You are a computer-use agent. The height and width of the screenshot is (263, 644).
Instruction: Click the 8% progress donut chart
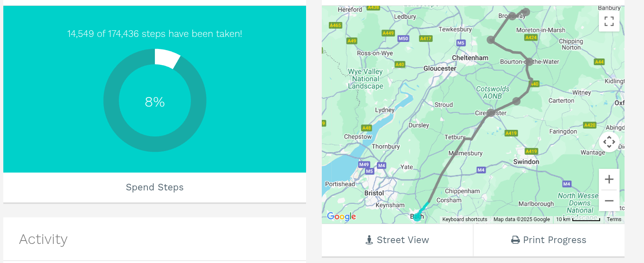[154, 100]
